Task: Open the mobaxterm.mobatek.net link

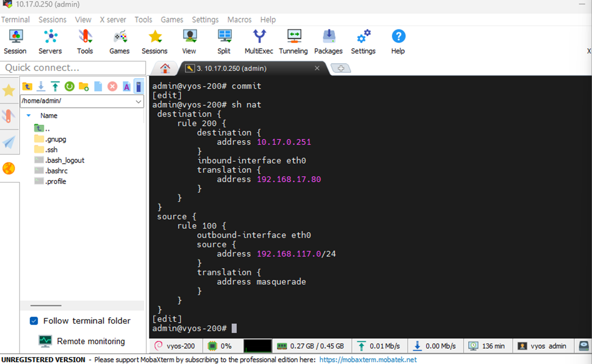Action: (368, 359)
